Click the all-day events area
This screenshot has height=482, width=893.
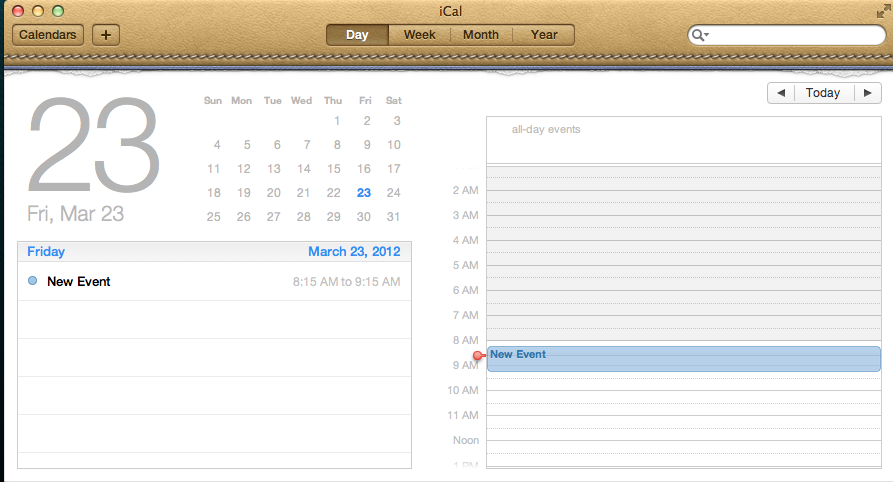pyautogui.click(x=683, y=141)
